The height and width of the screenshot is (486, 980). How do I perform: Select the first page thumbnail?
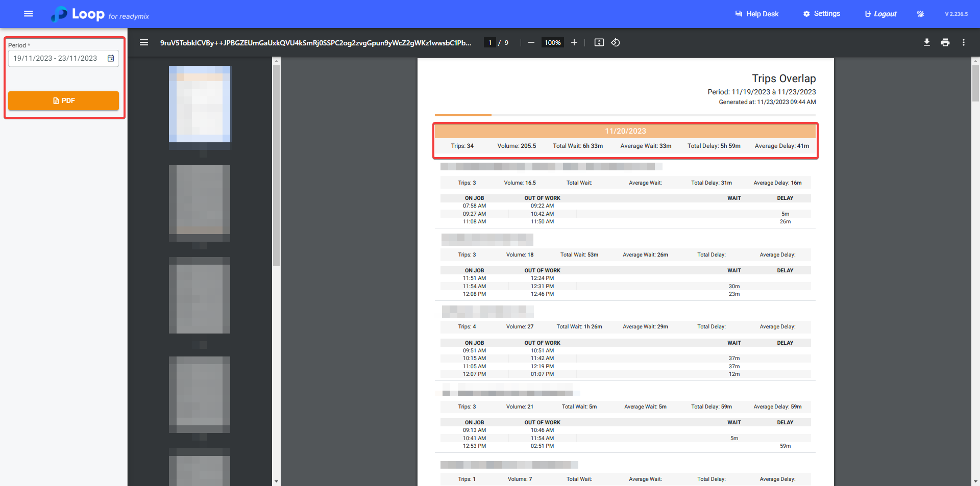coord(200,104)
